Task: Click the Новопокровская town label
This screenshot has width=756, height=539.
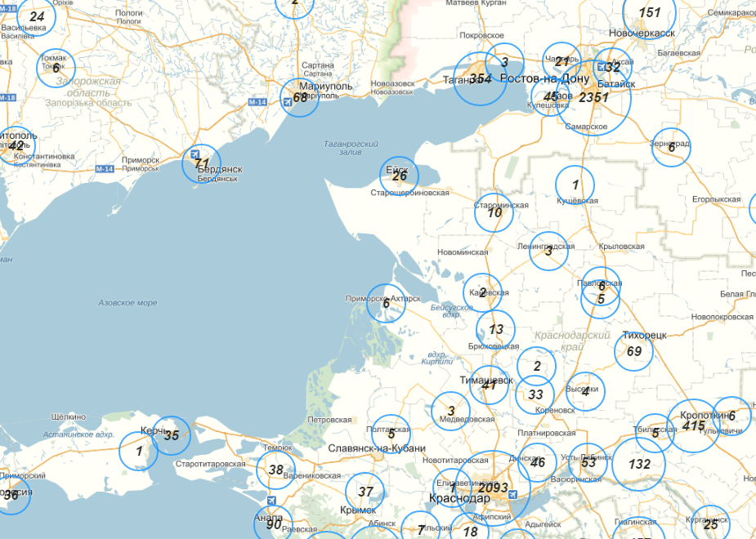Action: [722, 317]
